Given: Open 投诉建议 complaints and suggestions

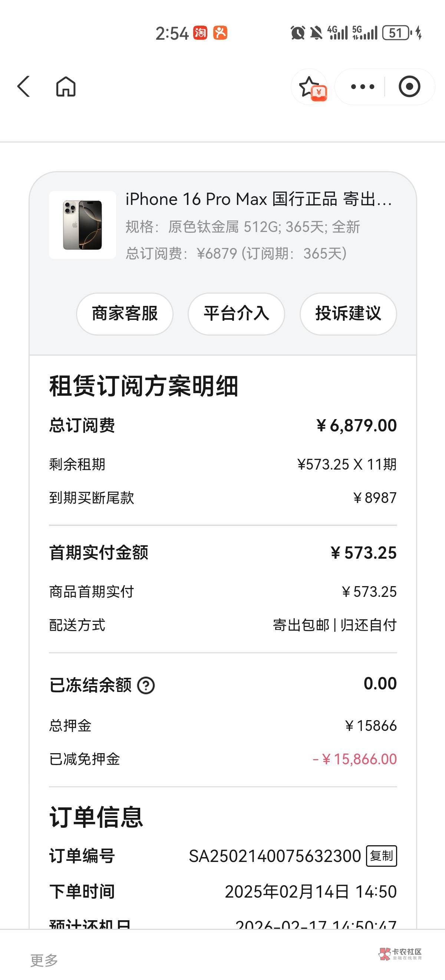Looking at the screenshot, I should point(348,313).
